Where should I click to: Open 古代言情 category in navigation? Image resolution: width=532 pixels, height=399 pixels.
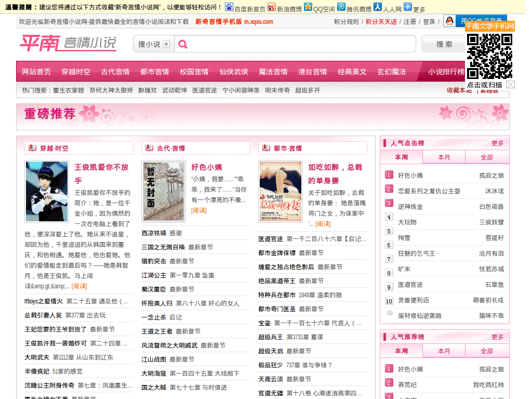[x=115, y=72]
